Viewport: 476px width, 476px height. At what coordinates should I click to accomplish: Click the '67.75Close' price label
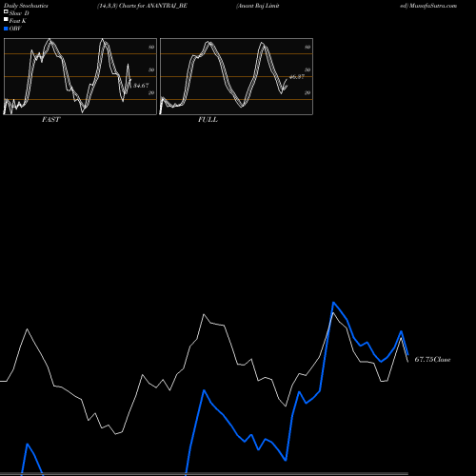pos(432,360)
